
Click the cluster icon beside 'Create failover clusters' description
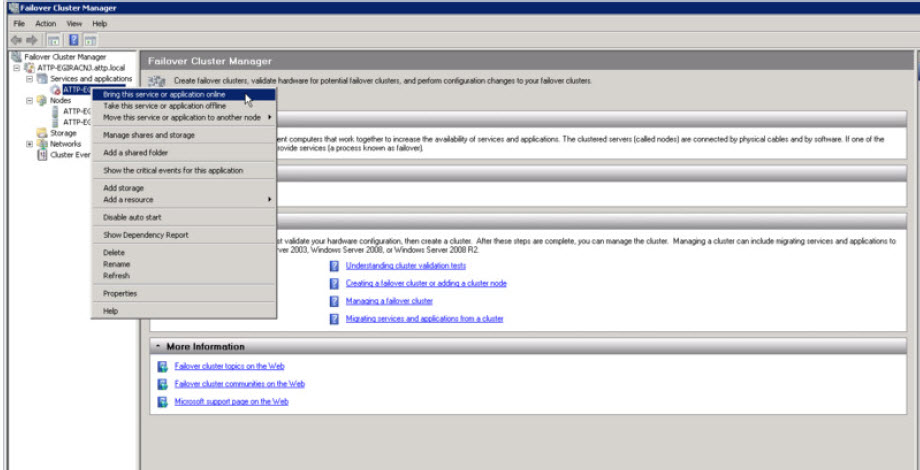tap(157, 81)
